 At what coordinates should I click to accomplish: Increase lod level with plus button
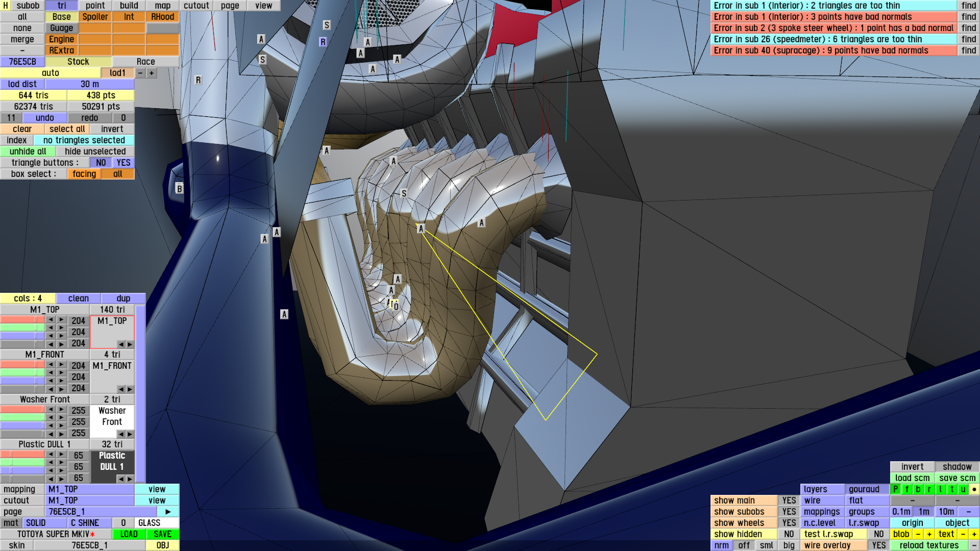point(152,73)
